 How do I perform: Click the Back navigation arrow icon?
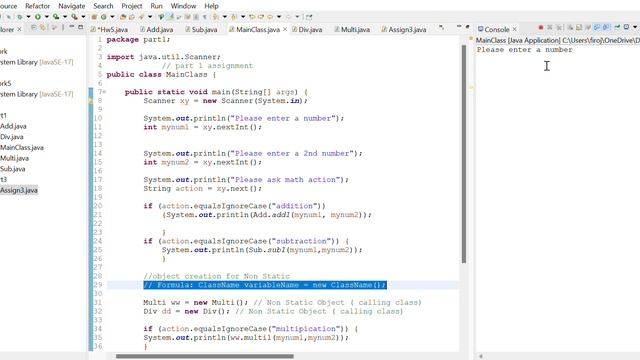(x=270, y=17)
